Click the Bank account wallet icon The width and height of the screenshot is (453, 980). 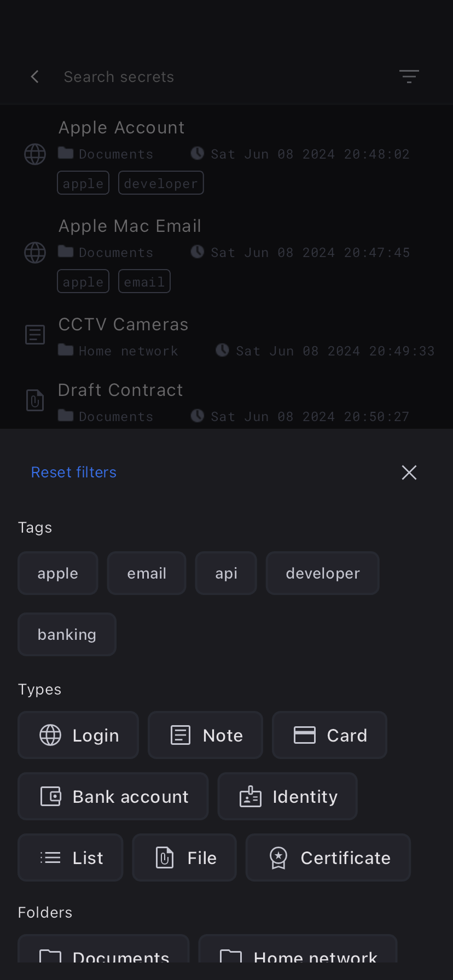(x=51, y=796)
